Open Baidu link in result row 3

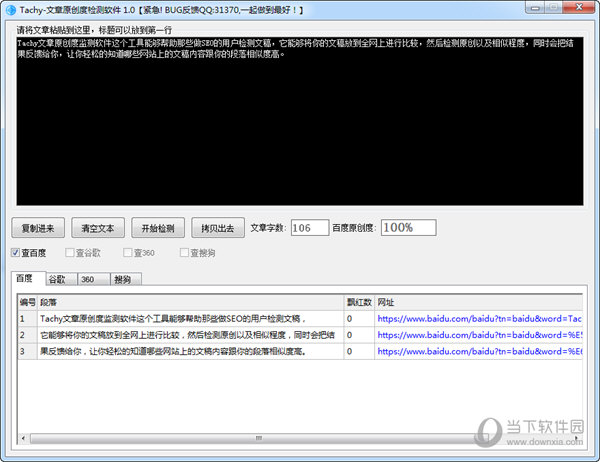point(479,351)
